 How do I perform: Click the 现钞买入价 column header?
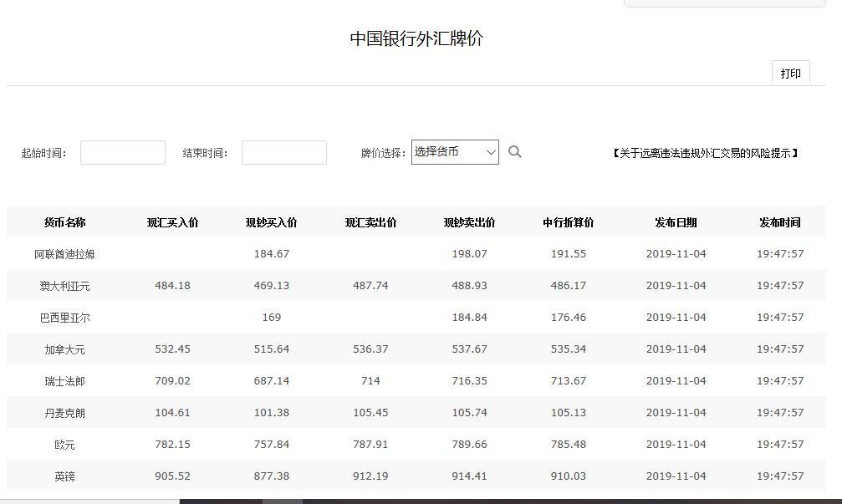point(271,221)
